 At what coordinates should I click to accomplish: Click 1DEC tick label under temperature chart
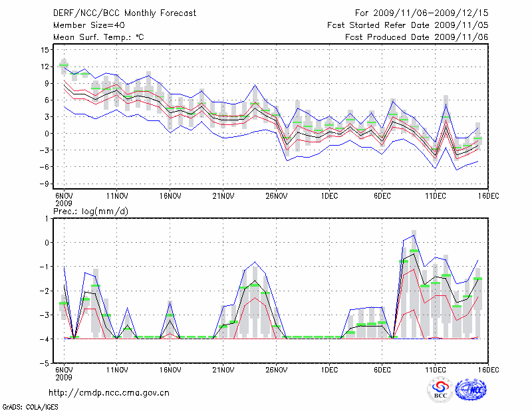coord(329,196)
